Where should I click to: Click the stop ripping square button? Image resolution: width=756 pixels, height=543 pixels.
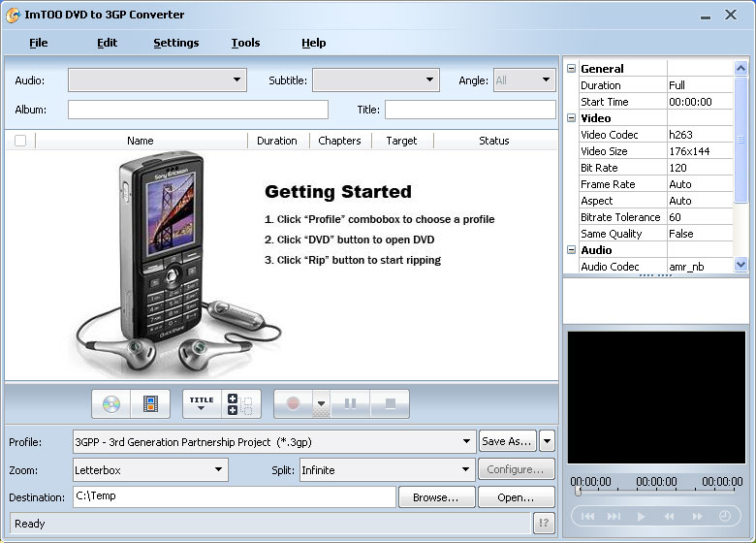point(390,403)
